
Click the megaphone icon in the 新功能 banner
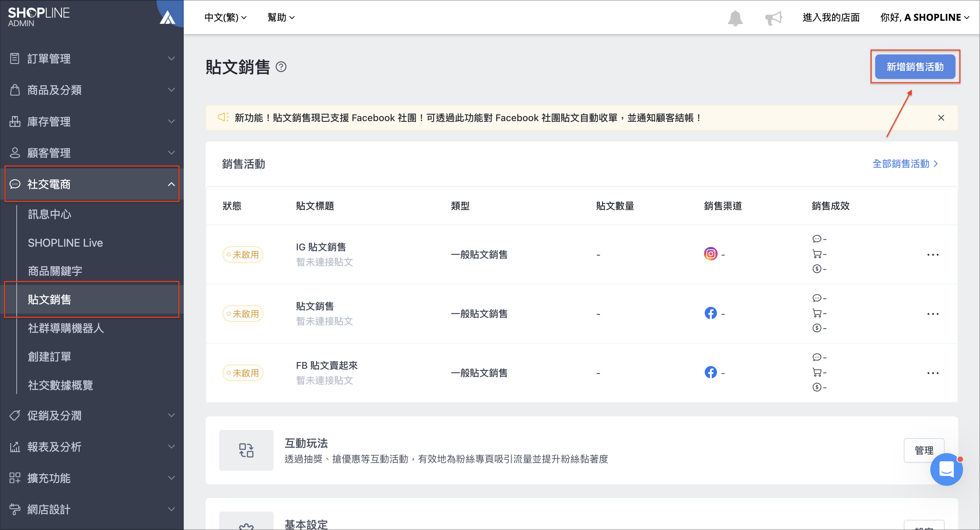(x=223, y=117)
